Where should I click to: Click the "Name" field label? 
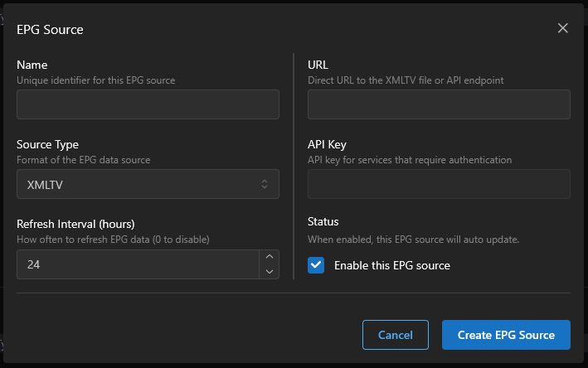click(x=32, y=65)
